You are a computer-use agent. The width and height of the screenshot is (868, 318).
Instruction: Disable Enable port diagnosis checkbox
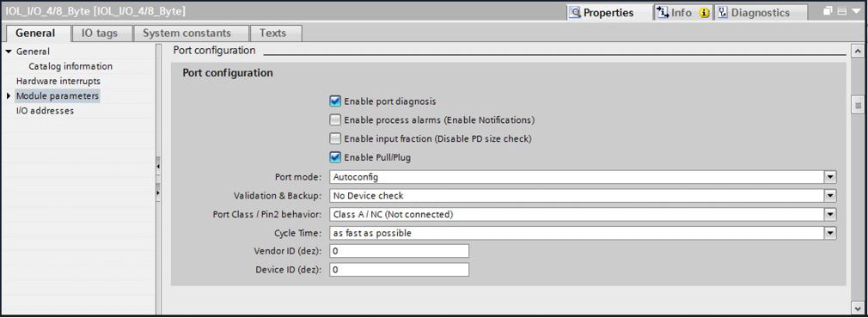(335, 101)
